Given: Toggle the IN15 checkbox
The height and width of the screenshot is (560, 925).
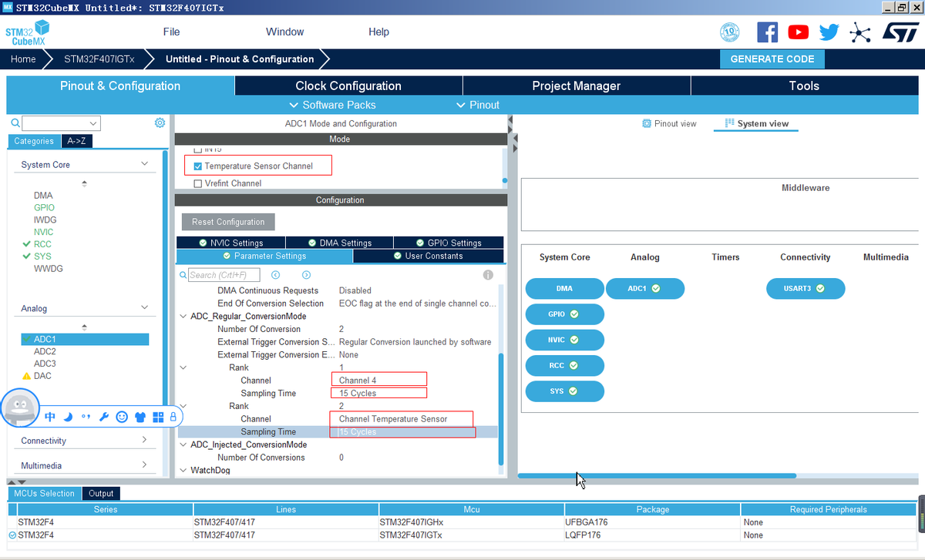Looking at the screenshot, I should click(x=198, y=149).
